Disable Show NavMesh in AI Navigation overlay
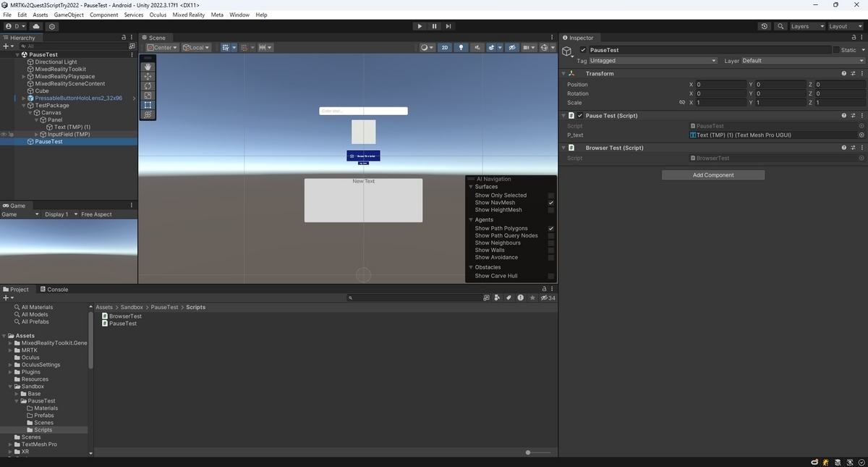Screen dimensions: 868x467 pyautogui.click(x=551, y=203)
